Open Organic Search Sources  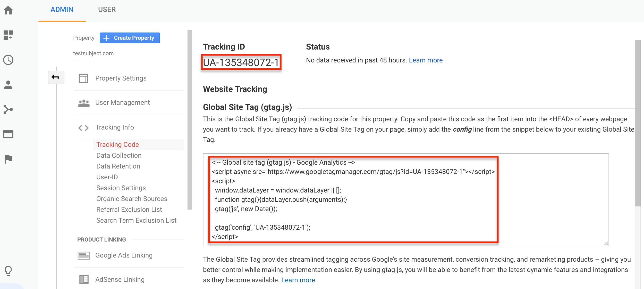(132, 199)
